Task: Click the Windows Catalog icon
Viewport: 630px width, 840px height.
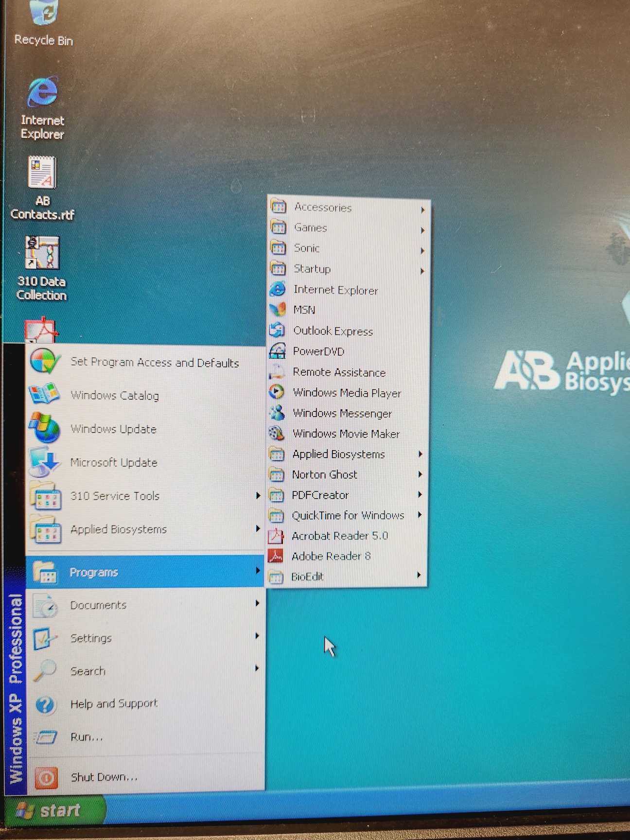Action: 44,394
